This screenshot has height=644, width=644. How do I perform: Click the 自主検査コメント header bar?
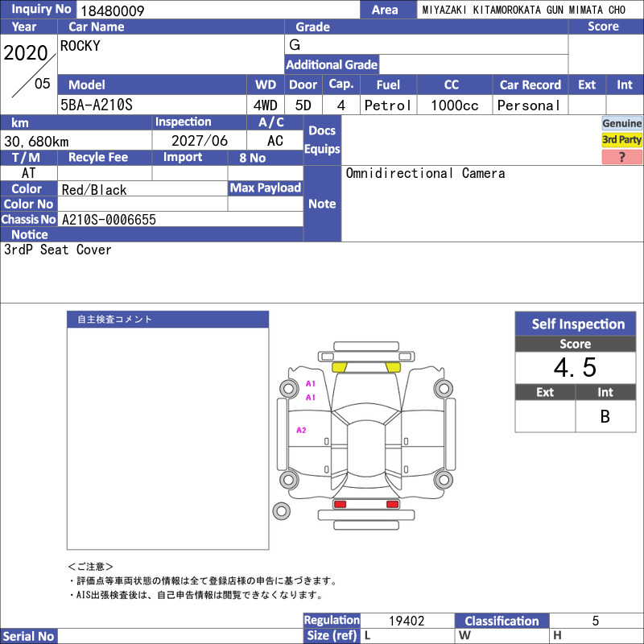point(168,319)
